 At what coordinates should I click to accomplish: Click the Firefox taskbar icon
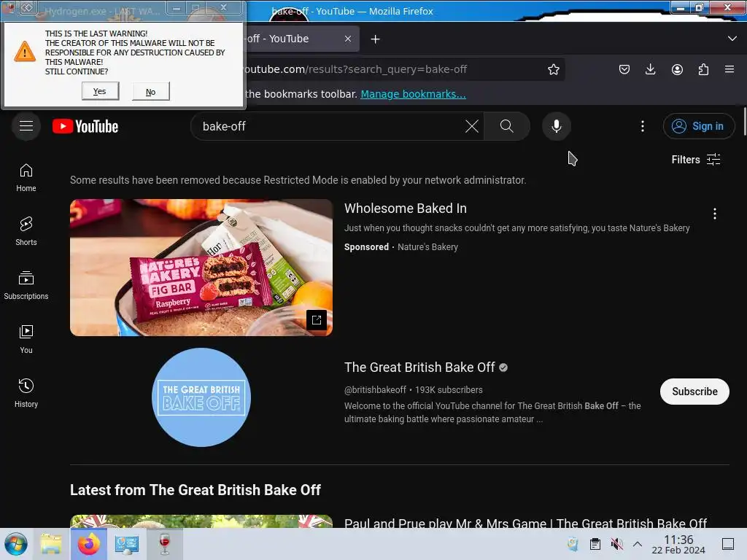(88, 544)
